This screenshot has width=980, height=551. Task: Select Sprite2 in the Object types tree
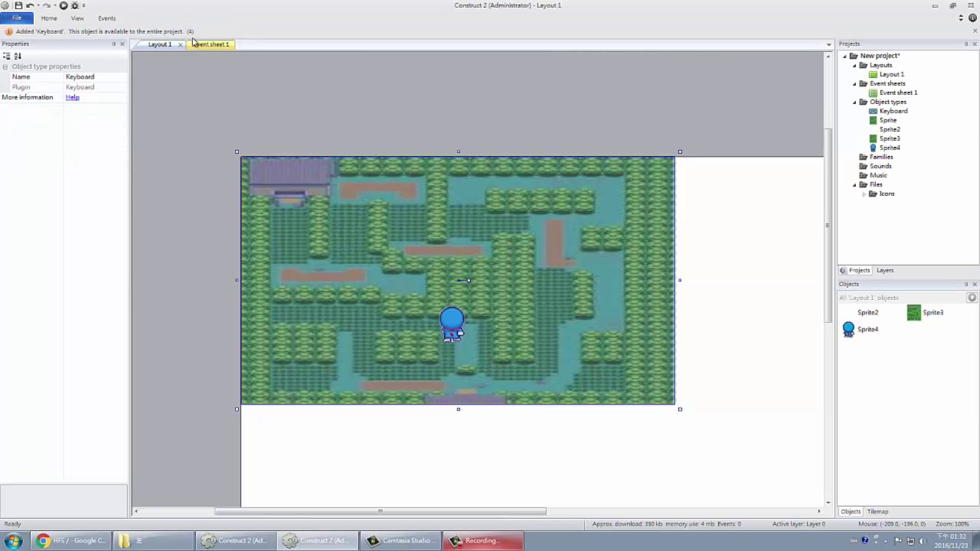tap(889, 129)
